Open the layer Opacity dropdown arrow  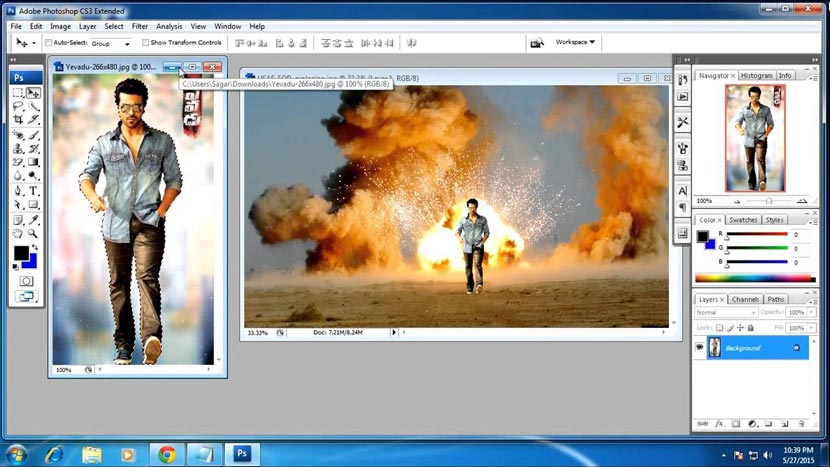point(811,312)
